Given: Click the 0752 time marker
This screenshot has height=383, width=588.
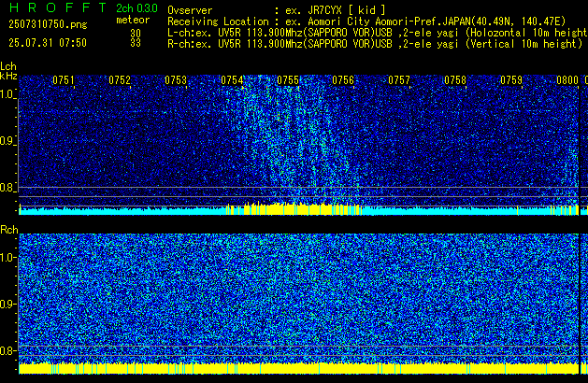Looking at the screenshot, I should [x=120, y=80].
